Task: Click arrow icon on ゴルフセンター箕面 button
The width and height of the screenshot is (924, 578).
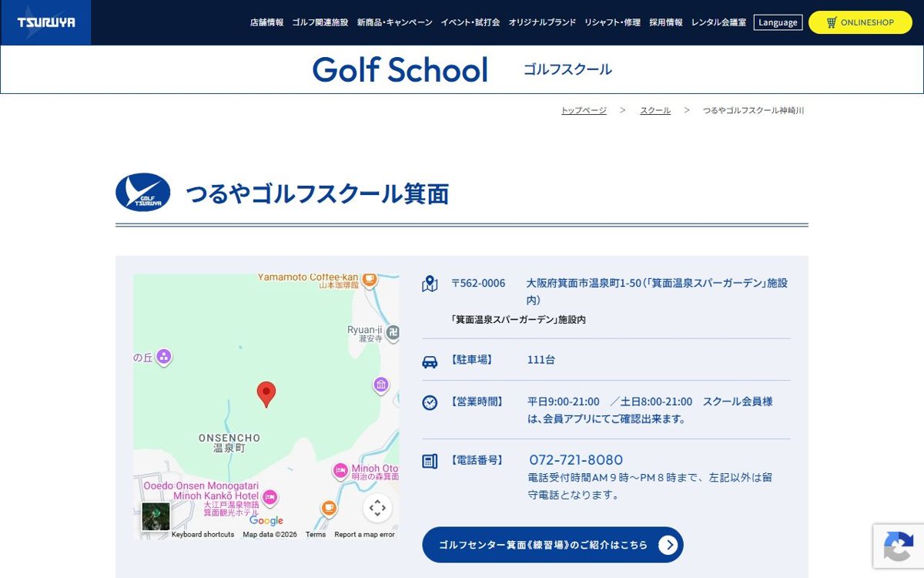Action: click(x=668, y=545)
